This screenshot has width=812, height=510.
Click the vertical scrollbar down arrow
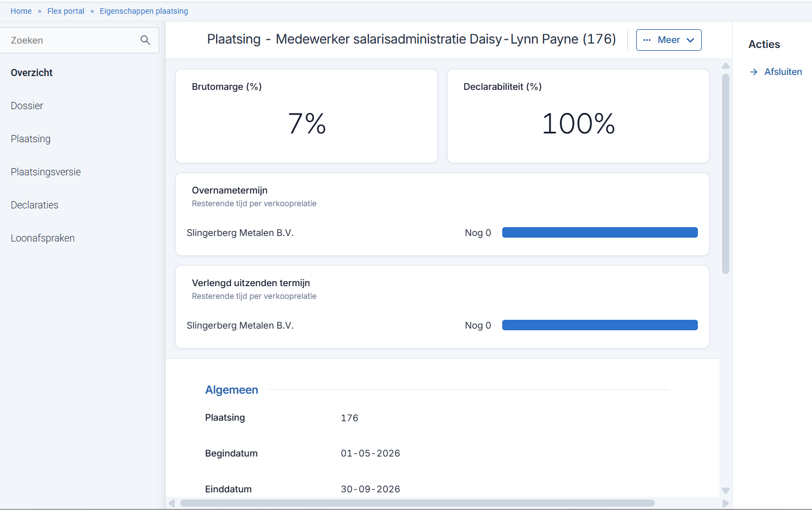tap(725, 491)
